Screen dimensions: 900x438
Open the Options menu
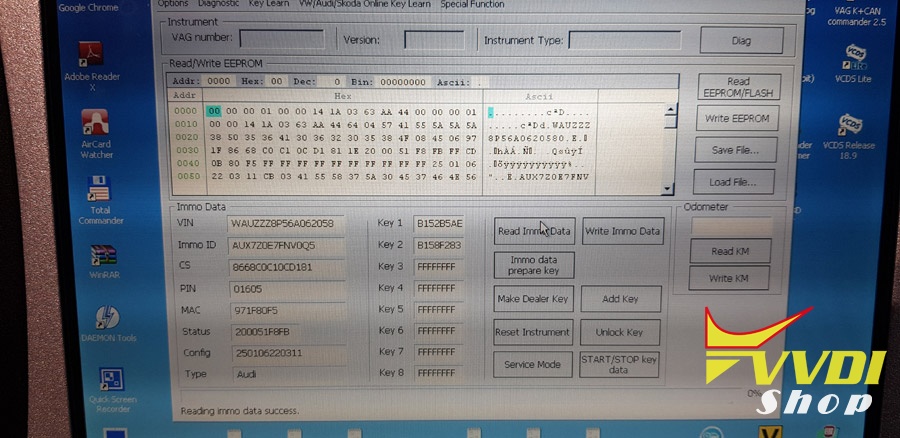(x=173, y=4)
